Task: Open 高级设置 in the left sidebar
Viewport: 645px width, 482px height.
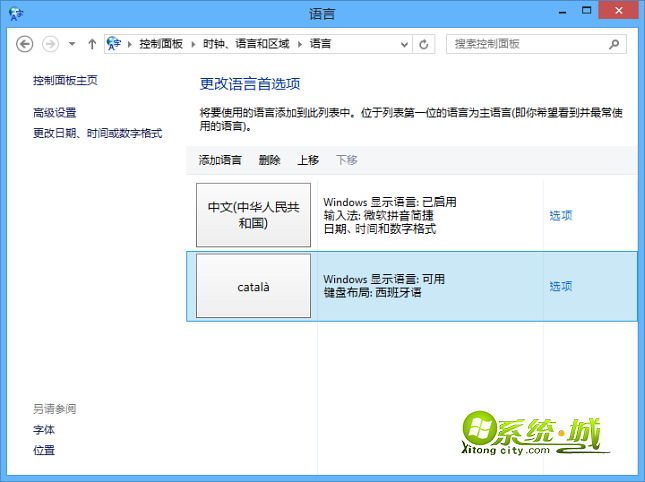Action: (54, 113)
